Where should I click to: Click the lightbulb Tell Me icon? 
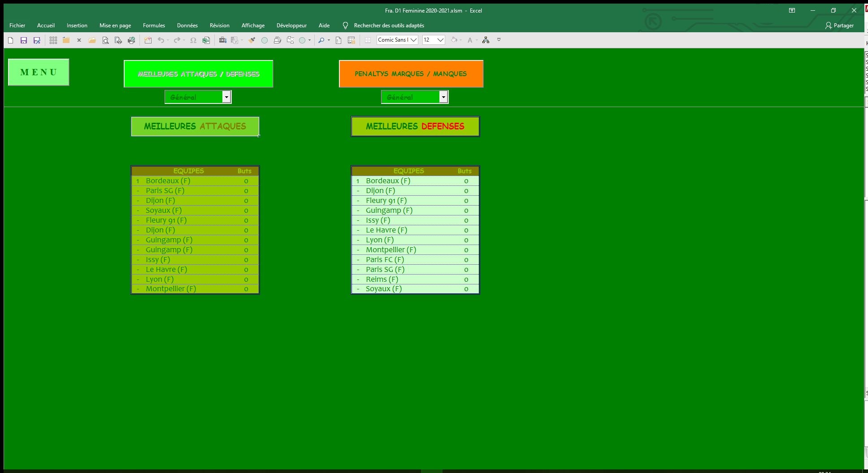click(x=345, y=26)
